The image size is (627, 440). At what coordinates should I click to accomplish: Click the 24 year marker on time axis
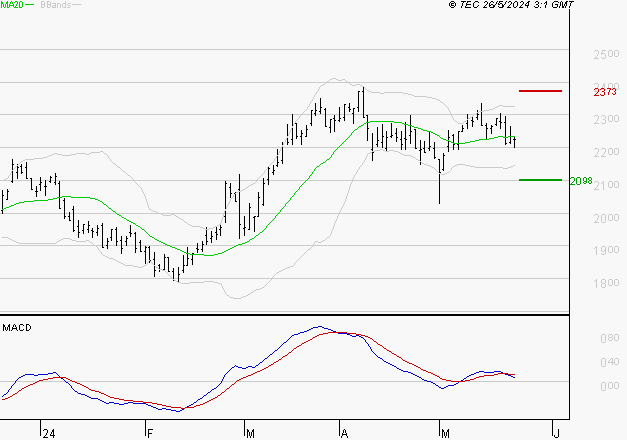pos(49,434)
